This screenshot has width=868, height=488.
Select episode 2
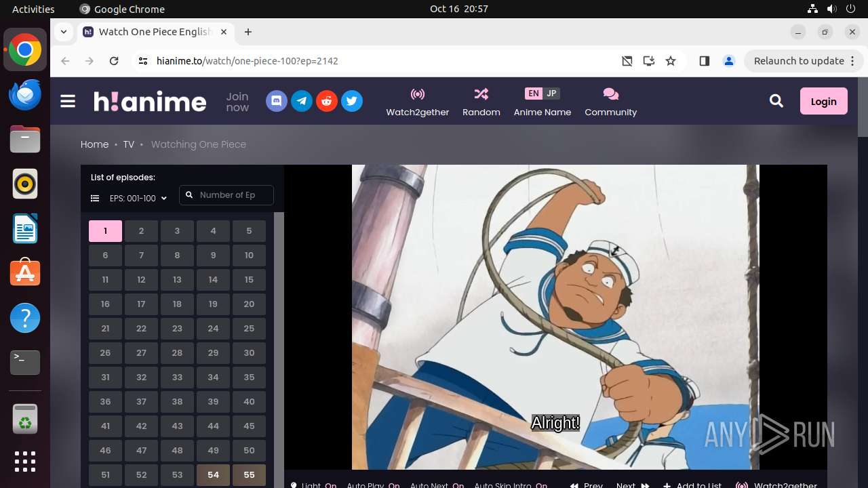point(141,231)
